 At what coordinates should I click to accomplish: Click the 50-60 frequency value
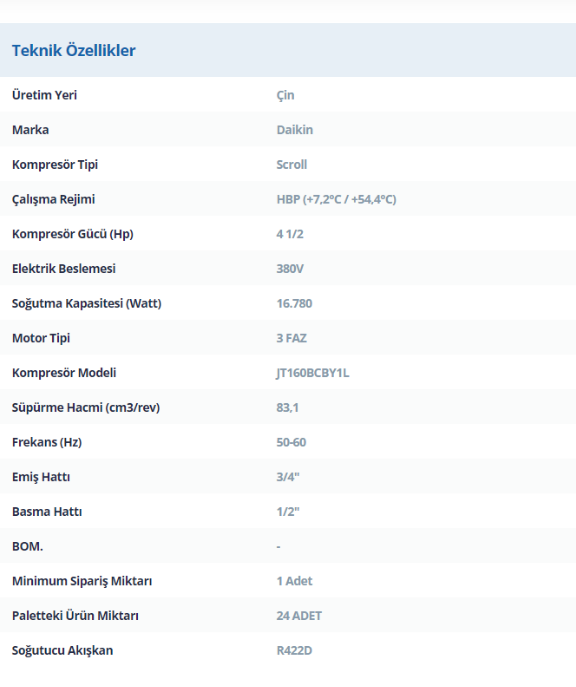click(291, 442)
